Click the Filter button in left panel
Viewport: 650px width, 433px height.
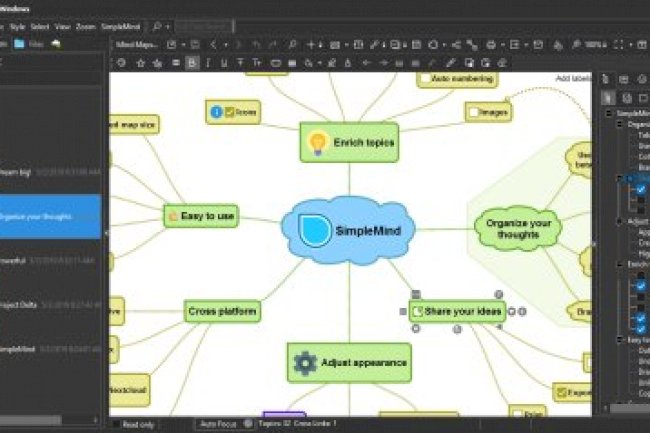(x=36, y=44)
